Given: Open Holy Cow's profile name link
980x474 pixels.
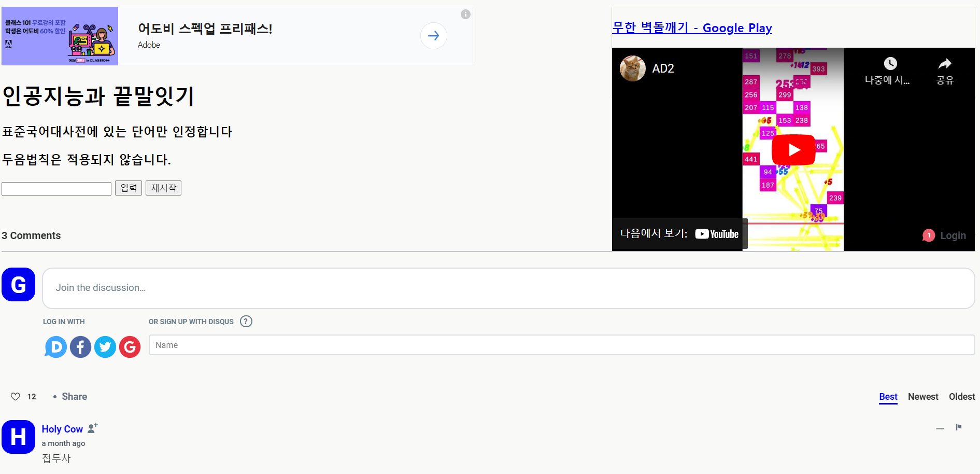Looking at the screenshot, I should (x=62, y=429).
